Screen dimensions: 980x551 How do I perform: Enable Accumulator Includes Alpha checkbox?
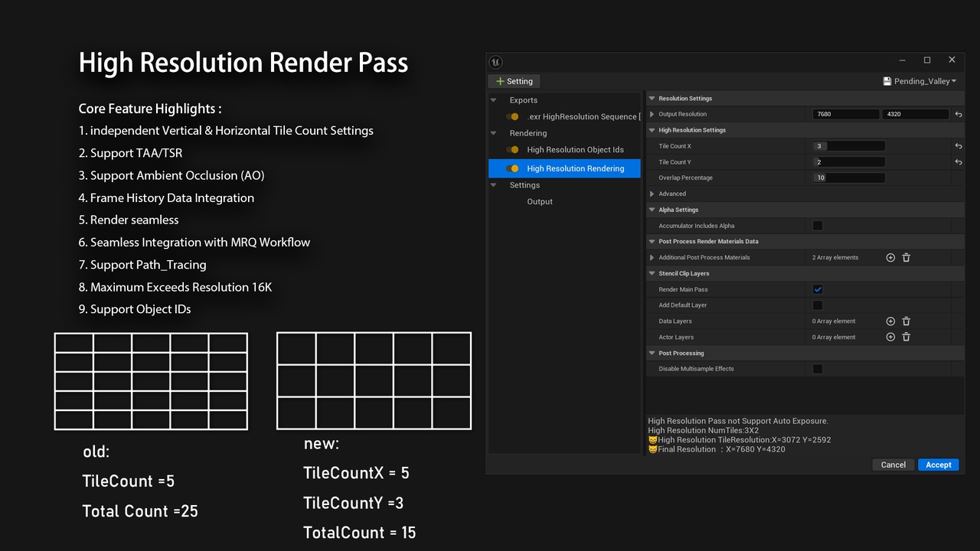[x=818, y=226]
